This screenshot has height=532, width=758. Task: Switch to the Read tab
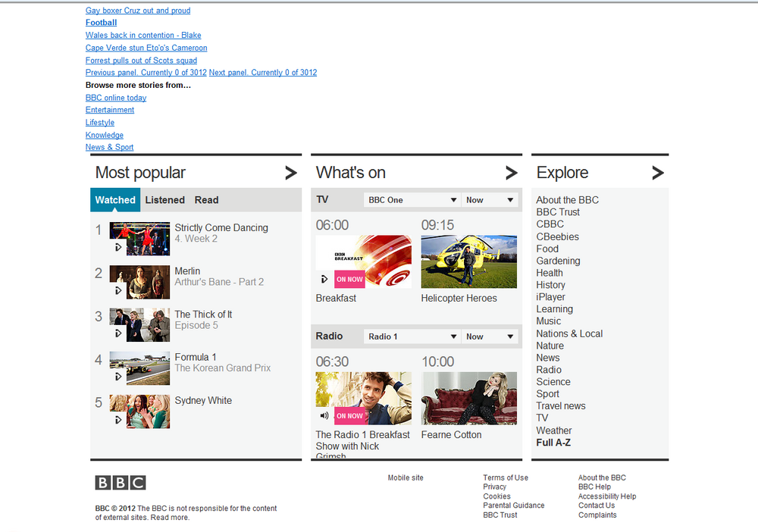point(206,200)
